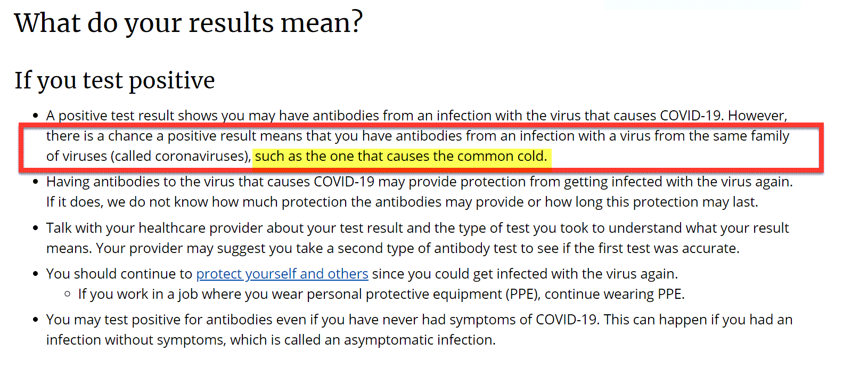
Task: Click the word "However," ending the first line
Action: [x=757, y=116]
